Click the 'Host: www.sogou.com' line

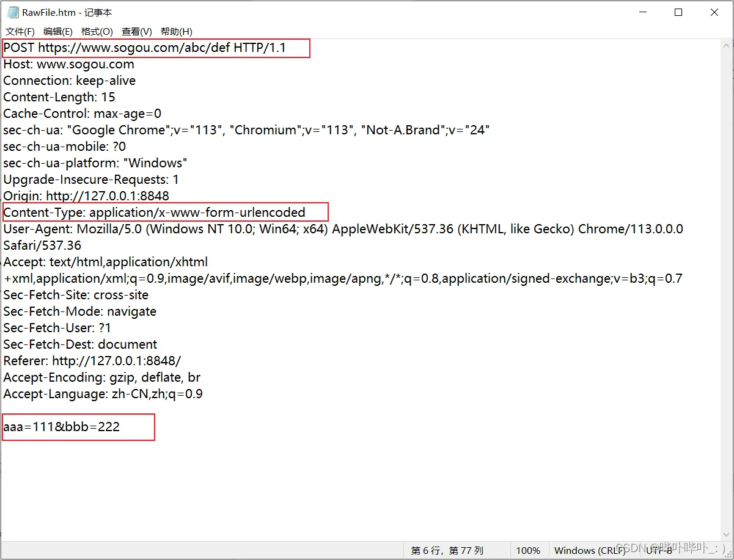(x=68, y=64)
